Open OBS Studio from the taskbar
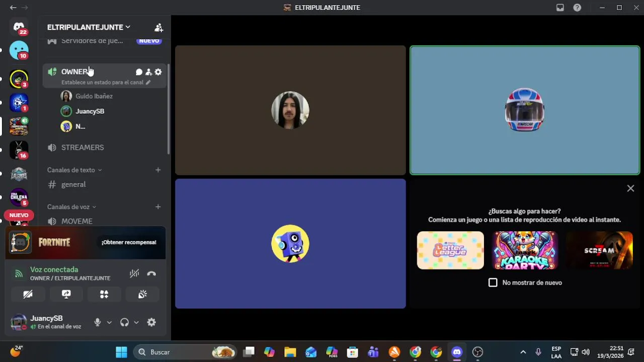644x362 pixels. 477,352
